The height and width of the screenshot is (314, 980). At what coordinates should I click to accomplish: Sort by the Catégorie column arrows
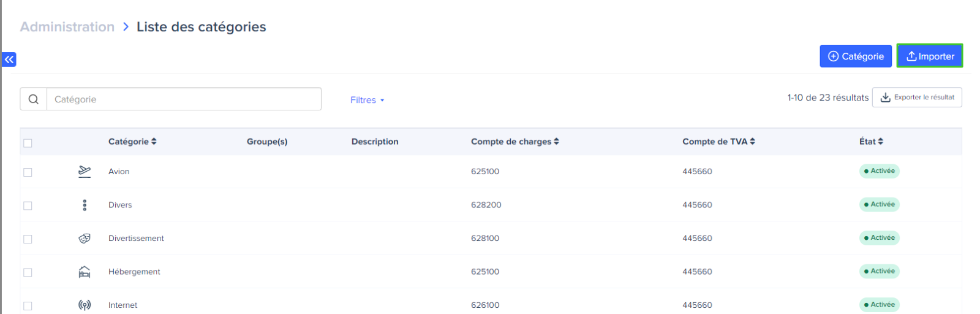154,141
